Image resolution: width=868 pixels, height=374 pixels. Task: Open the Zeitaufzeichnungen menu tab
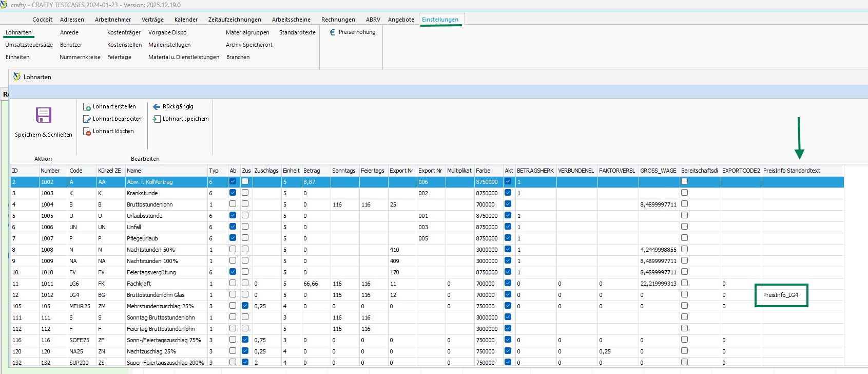[x=235, y=20]
